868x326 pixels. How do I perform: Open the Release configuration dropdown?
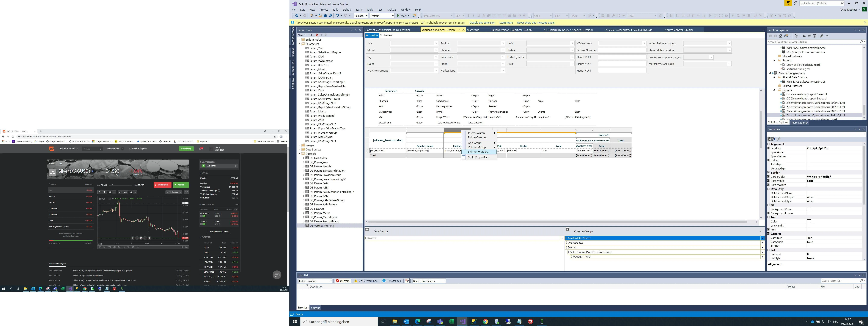coord(361,16)
